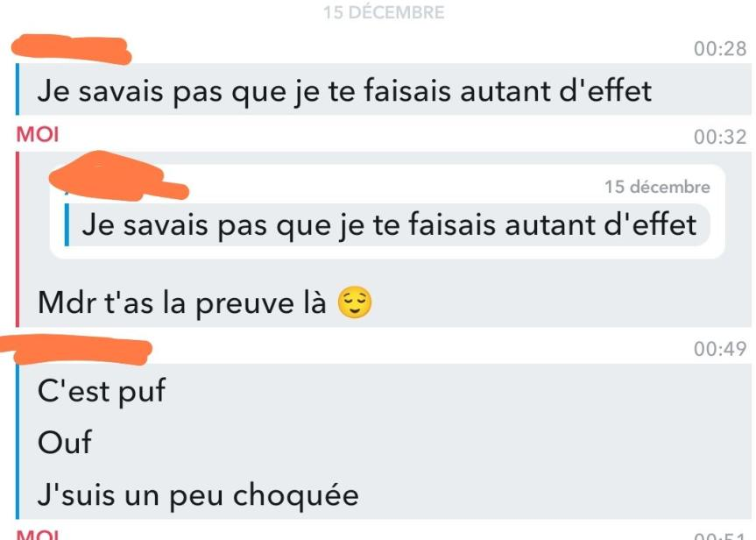Tap the 00:28 timestamp
The width and height of the screenshot is (756, 540).
coord(720,49)
